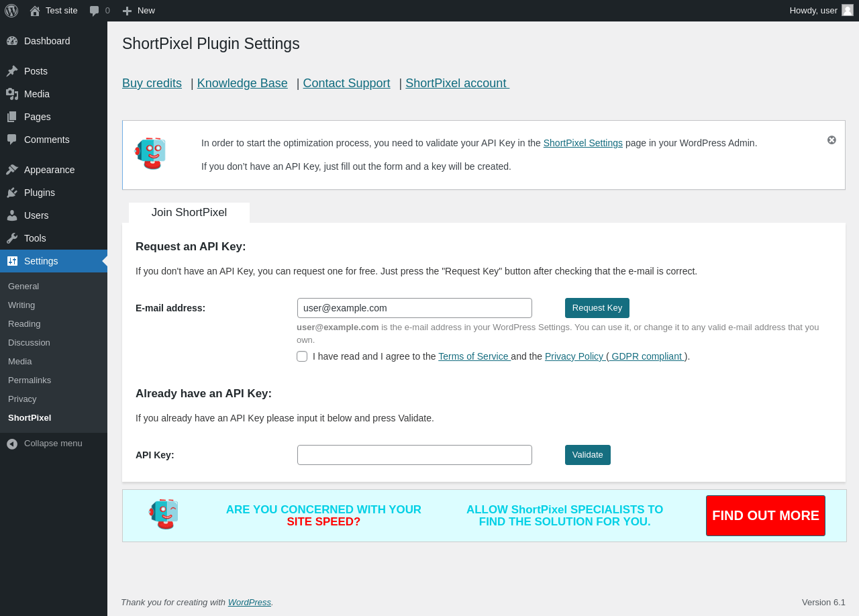Click the Appearance paintbrush icon
The width and height of the screenshot is (859, 616).
[12, 170]
